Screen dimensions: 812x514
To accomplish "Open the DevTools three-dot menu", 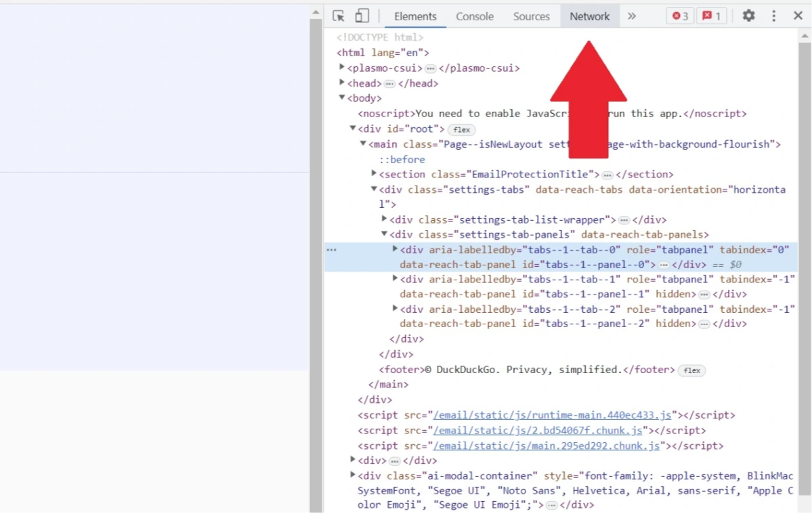I will 773,16.
